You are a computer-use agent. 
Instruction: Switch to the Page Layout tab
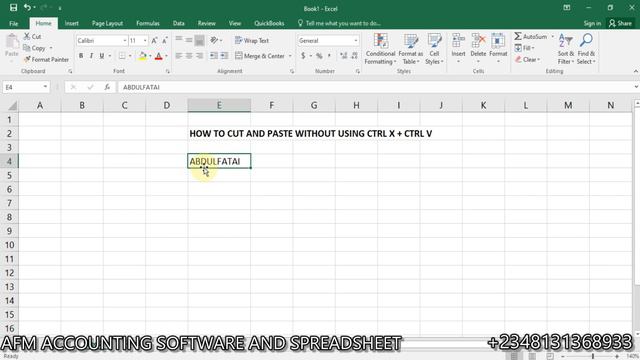[x=107, y=23]
